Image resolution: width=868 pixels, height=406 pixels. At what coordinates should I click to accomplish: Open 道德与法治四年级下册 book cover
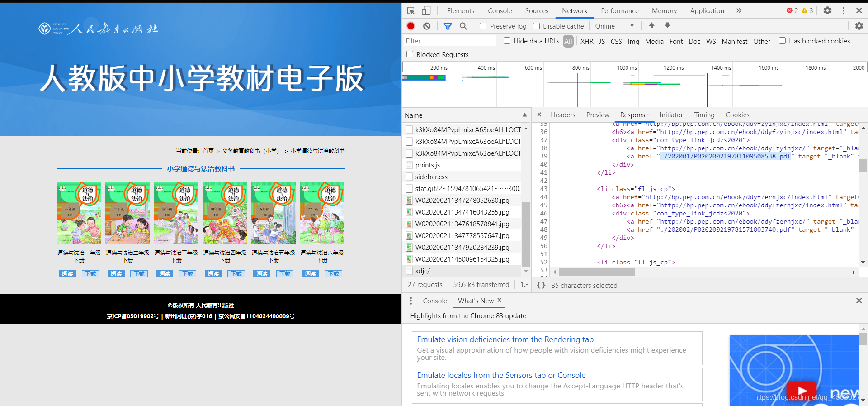click(225, 213)
